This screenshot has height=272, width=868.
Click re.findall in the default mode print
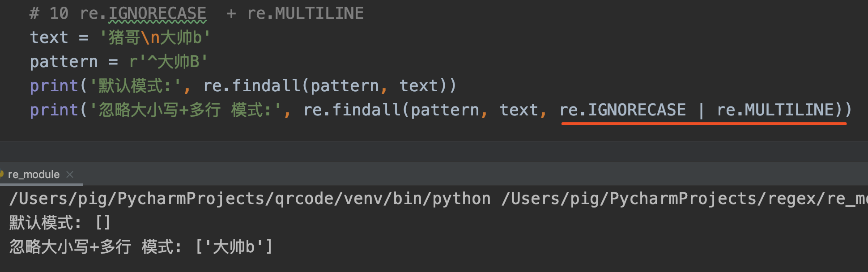pos(252,85)
